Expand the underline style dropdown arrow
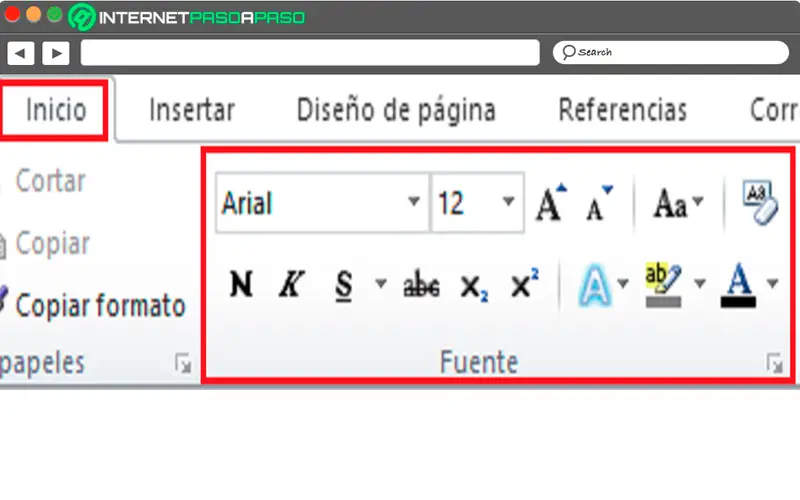This screenshot has width=800, height=500. (381, 283)
